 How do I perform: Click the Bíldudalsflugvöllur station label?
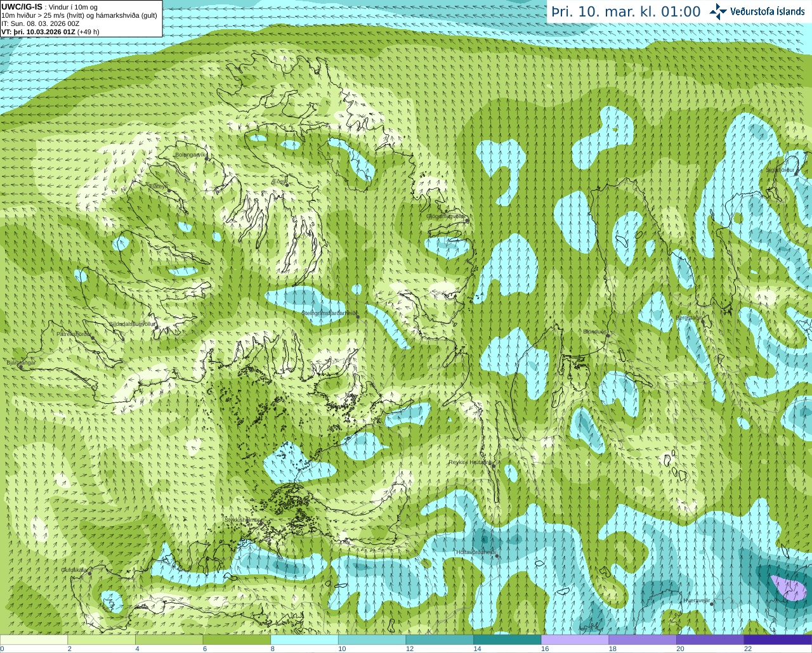pos(132,323)
